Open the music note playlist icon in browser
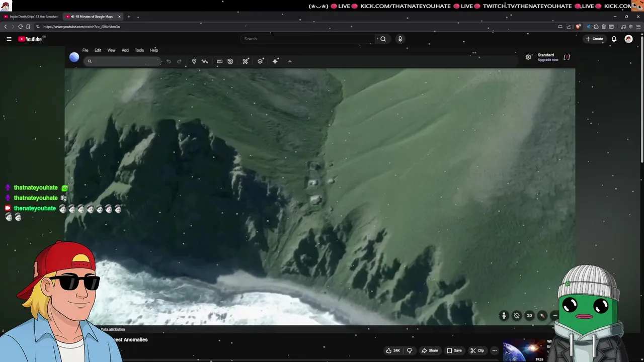Viewport: 644px width, 362px height. point(623,27)
